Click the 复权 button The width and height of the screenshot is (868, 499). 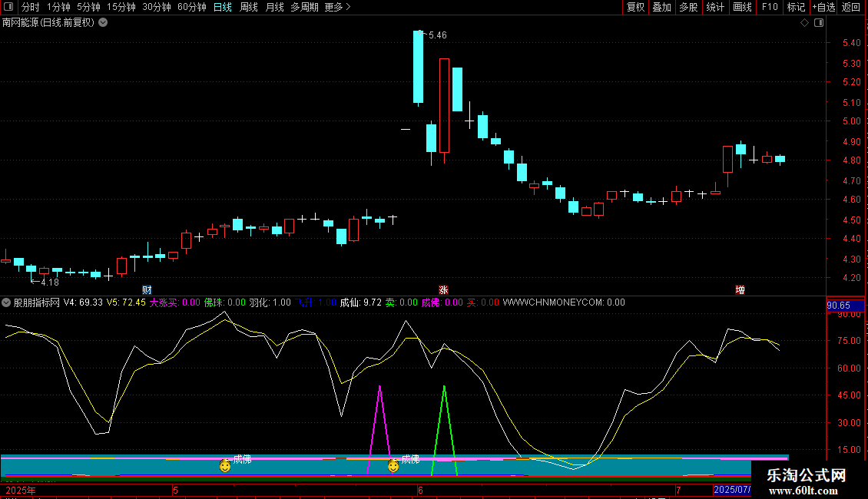(x=635, y=7)
